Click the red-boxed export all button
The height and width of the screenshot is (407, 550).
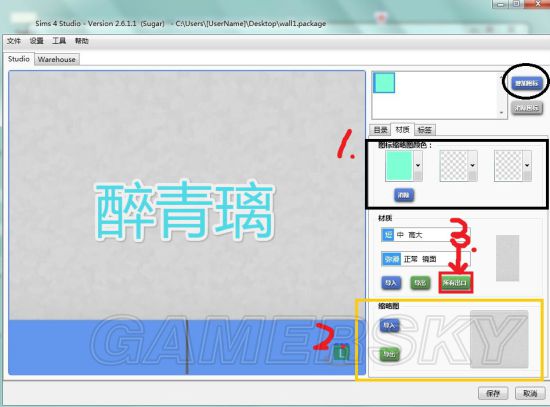(455, 283)
